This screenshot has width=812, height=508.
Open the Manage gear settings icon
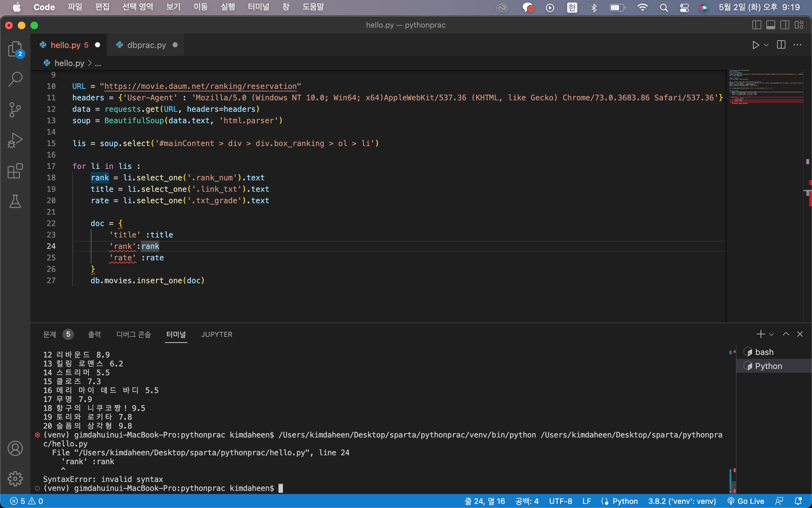click(x=15, y=478)
